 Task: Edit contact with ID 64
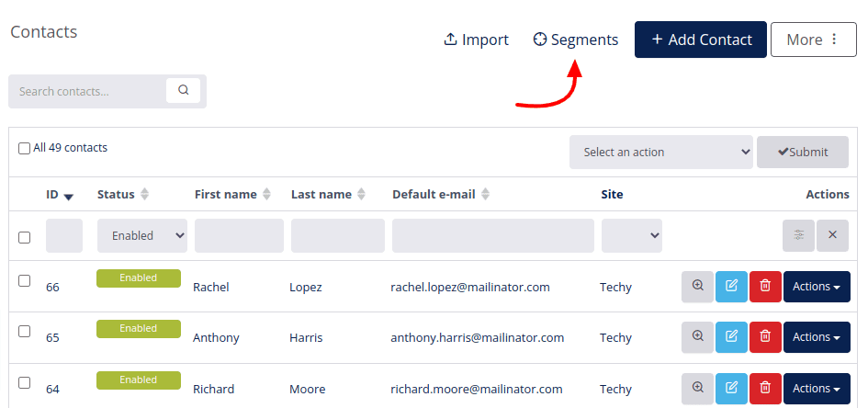(x=731, y=388)
